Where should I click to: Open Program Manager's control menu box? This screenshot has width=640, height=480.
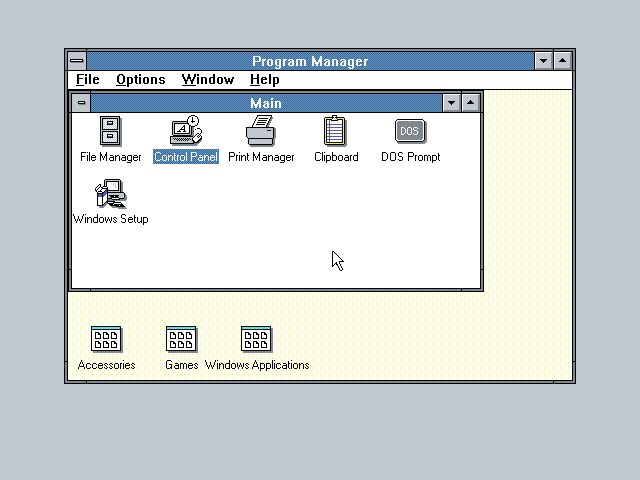click(x=77, y=61)
